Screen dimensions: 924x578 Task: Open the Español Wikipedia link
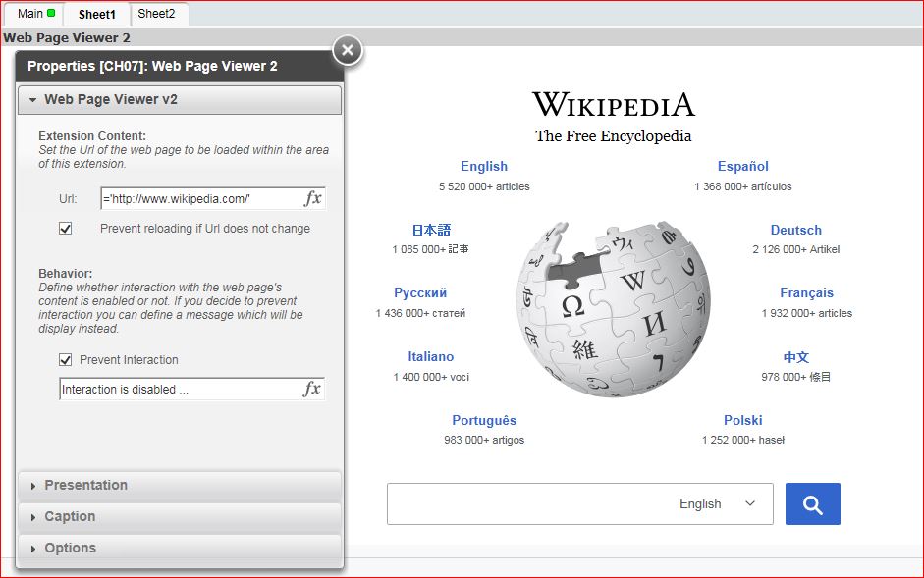click(742, 166)
